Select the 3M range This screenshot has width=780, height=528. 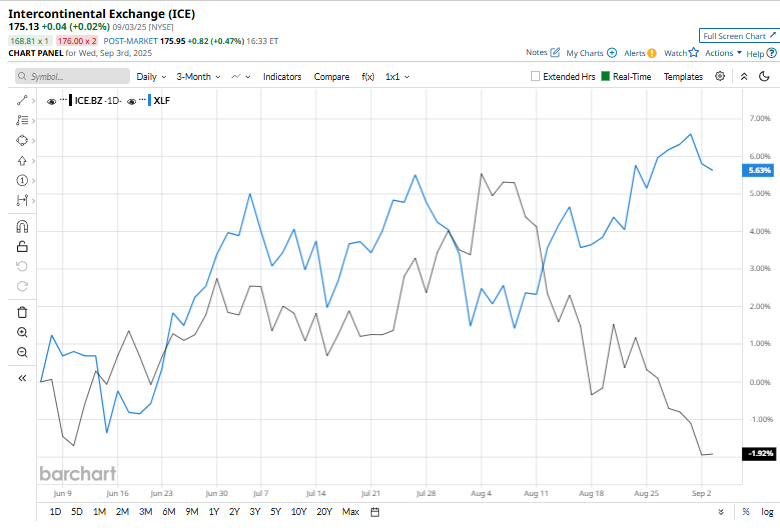tap(145, 512)
